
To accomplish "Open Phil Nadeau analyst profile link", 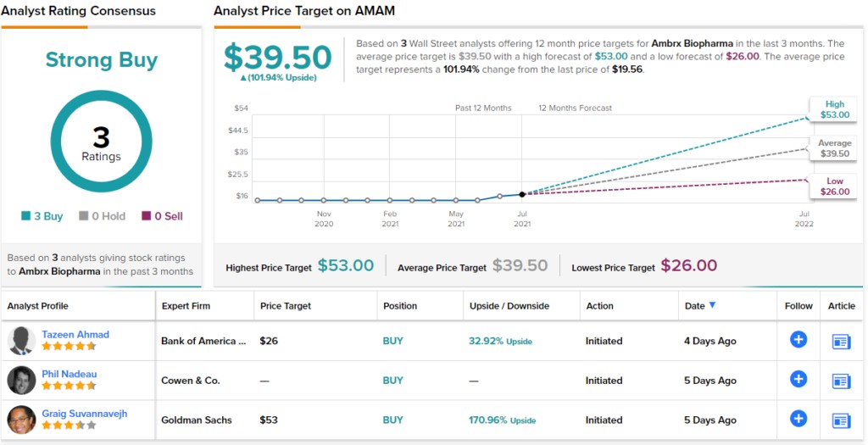I will coord(70,374).
